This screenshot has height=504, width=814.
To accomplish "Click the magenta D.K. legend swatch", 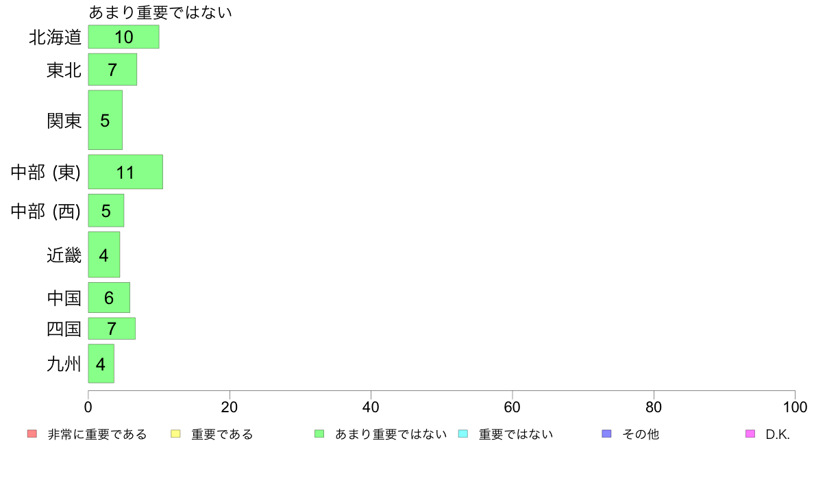I will coord(750,434).
